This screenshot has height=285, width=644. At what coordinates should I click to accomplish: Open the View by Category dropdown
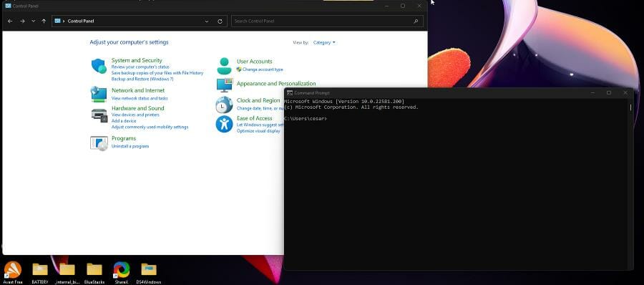(324, 42)
